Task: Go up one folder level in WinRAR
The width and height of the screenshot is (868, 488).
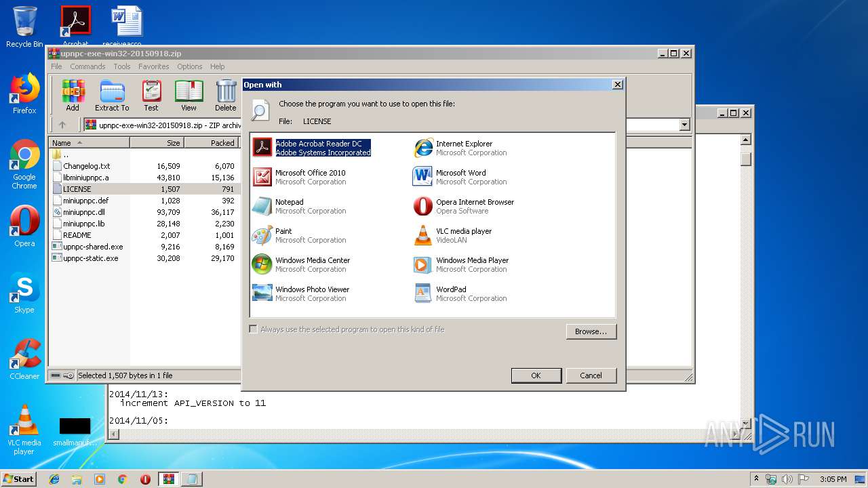Action: tap(62, 125)
